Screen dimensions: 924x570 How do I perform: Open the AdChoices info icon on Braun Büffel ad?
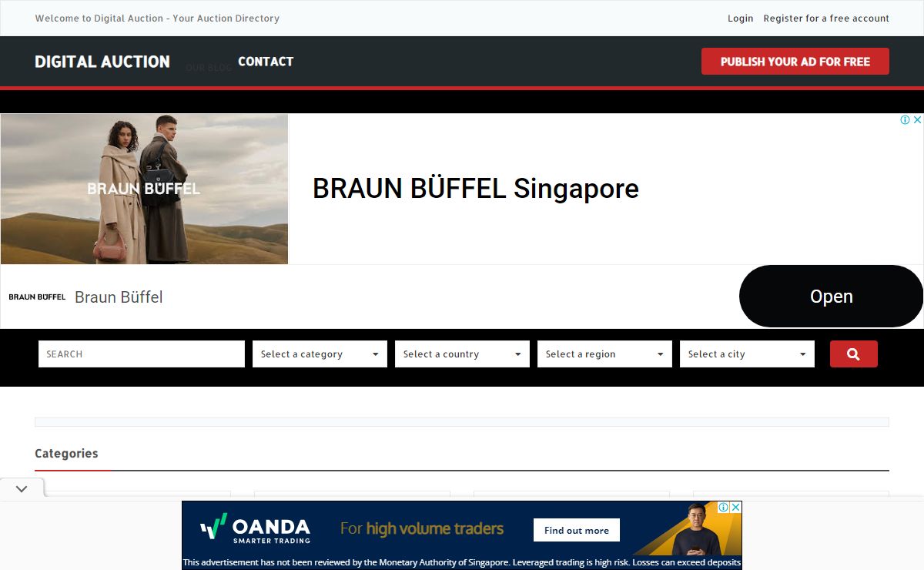[x=906, y=120]
